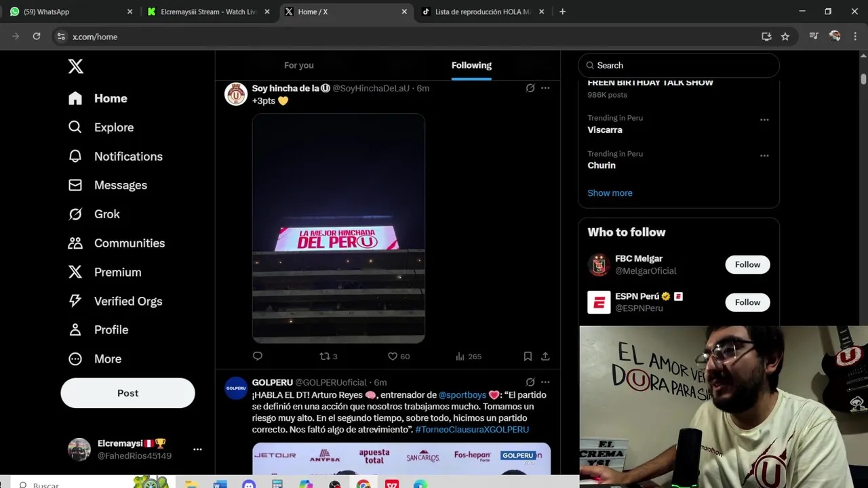The width and height of the screenshot is (868, 488).
Task: View site information icon in address bar
Action: point(61,37)
